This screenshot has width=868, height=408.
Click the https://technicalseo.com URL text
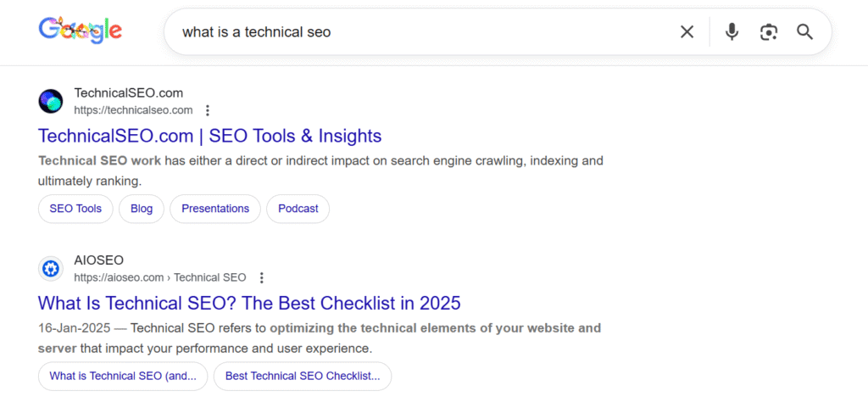pos(133,110)
